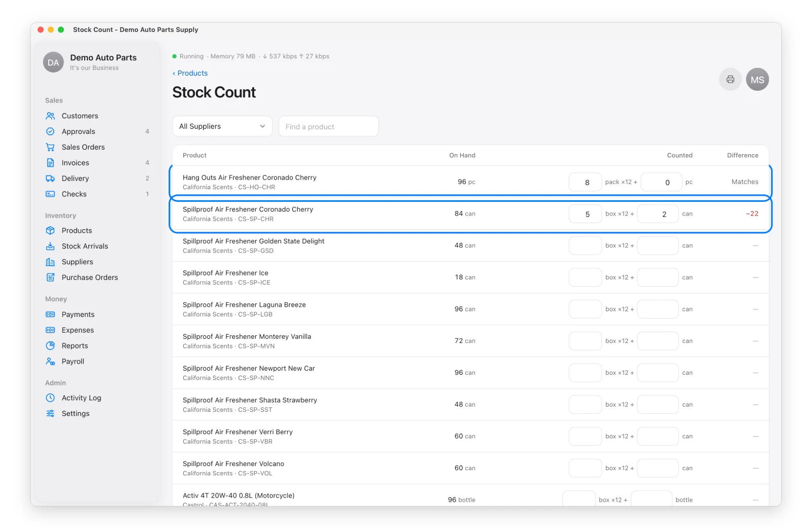Print the stock count sheet

pos(730,80)
